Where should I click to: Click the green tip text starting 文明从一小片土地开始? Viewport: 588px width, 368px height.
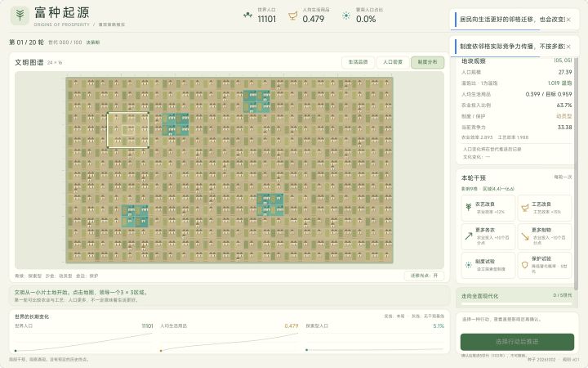coord(82,292)
